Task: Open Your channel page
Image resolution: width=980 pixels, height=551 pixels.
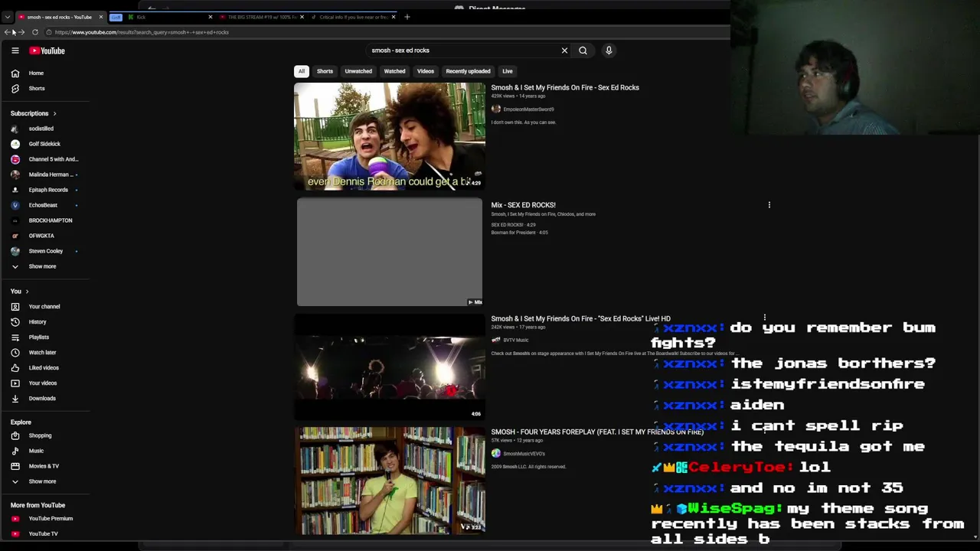Action: (44, 306)
